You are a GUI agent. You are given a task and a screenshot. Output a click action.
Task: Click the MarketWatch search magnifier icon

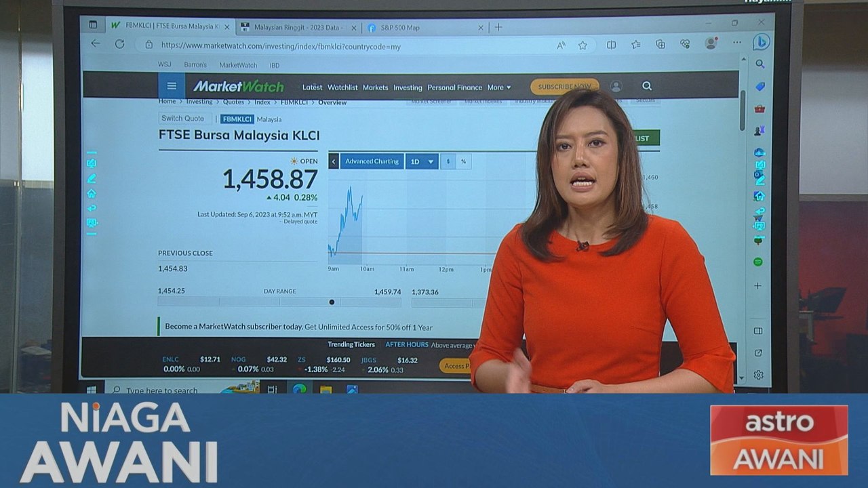coord(647,86)
